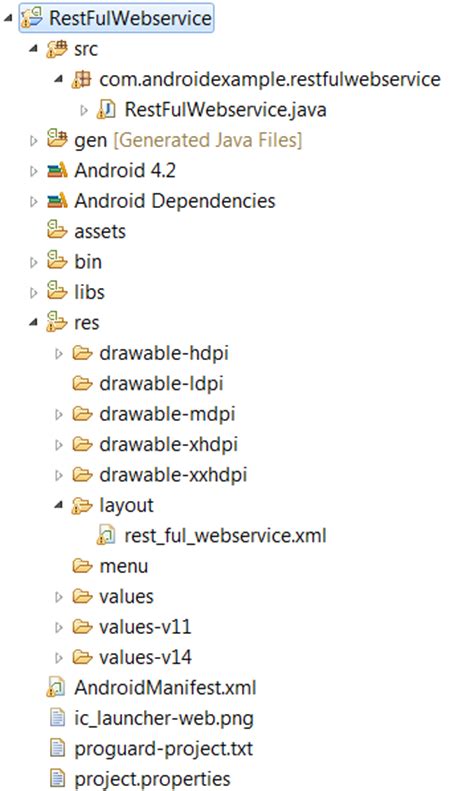Collapse the layout folder
Viewport: 474px width, 791px height.
tap(58, 504)
